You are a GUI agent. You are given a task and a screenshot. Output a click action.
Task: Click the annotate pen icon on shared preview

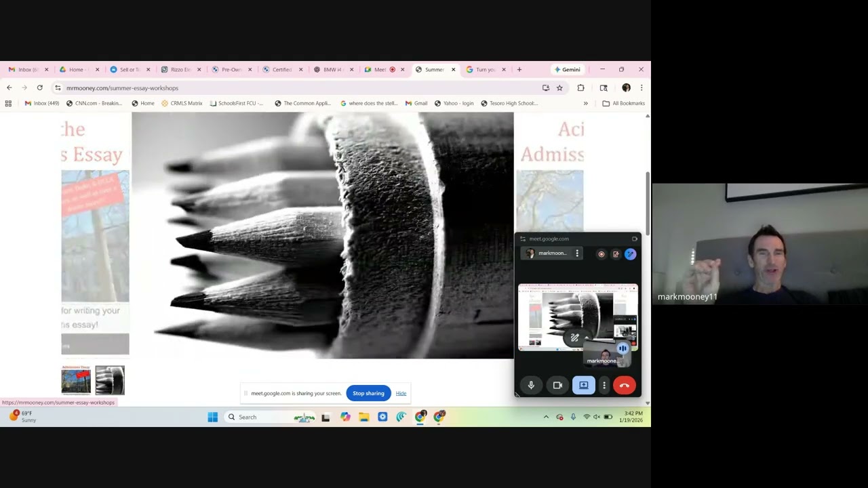tap(574, 338)
